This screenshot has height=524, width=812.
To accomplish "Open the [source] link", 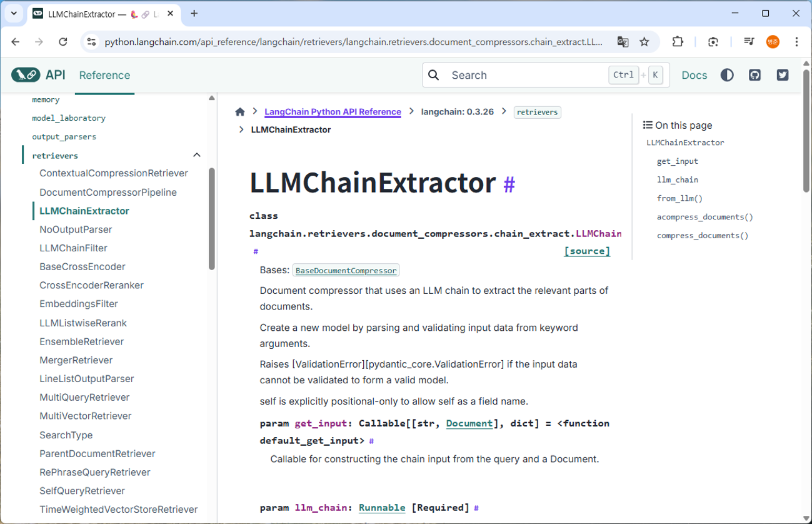I will coord(587,251).
